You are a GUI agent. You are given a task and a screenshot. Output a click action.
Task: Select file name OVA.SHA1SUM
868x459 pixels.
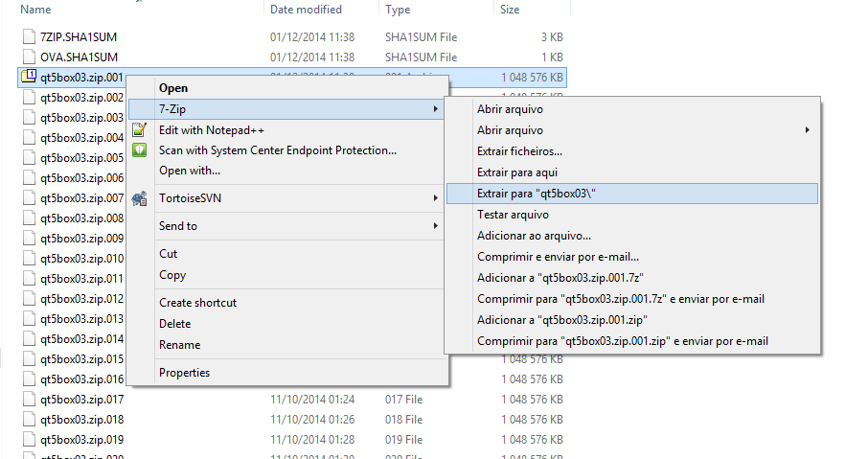(79, 57)
